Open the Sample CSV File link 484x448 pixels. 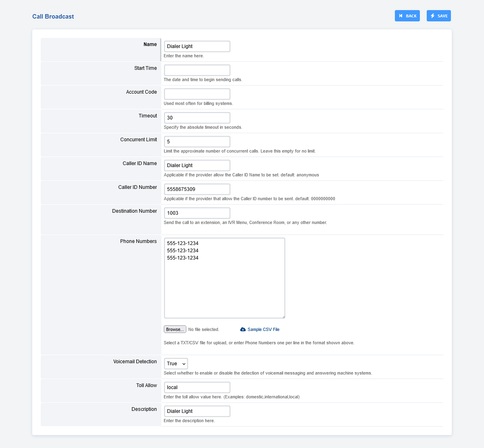click(263, 329)
